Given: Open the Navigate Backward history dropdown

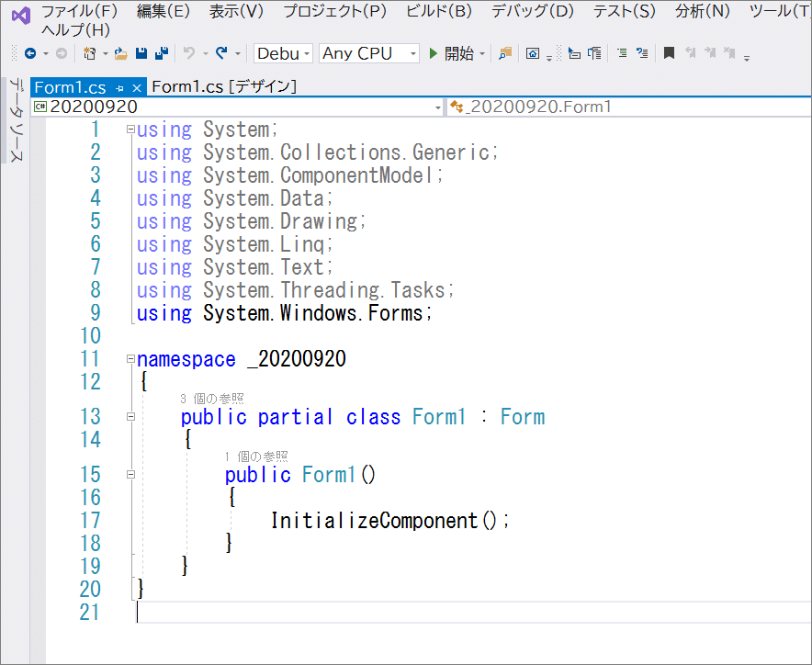Looking at the screenshot, I should [46, 53].
